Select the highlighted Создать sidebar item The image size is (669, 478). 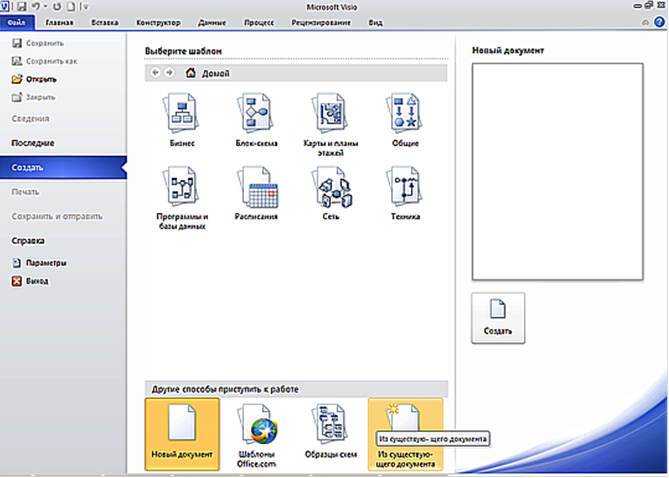[x=63, y=167]
